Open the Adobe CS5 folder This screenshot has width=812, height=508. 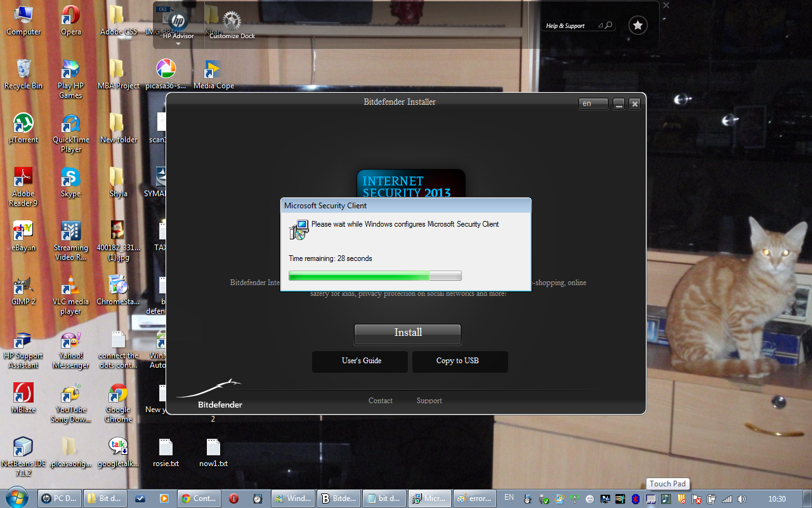[x=118, y=21]
